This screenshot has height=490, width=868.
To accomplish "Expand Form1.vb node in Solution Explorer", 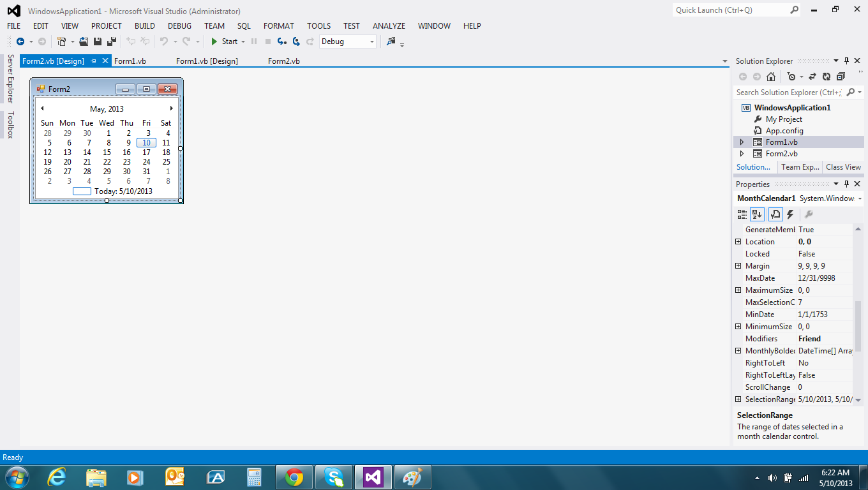I will pyautogui.click(x=742, y=142).
